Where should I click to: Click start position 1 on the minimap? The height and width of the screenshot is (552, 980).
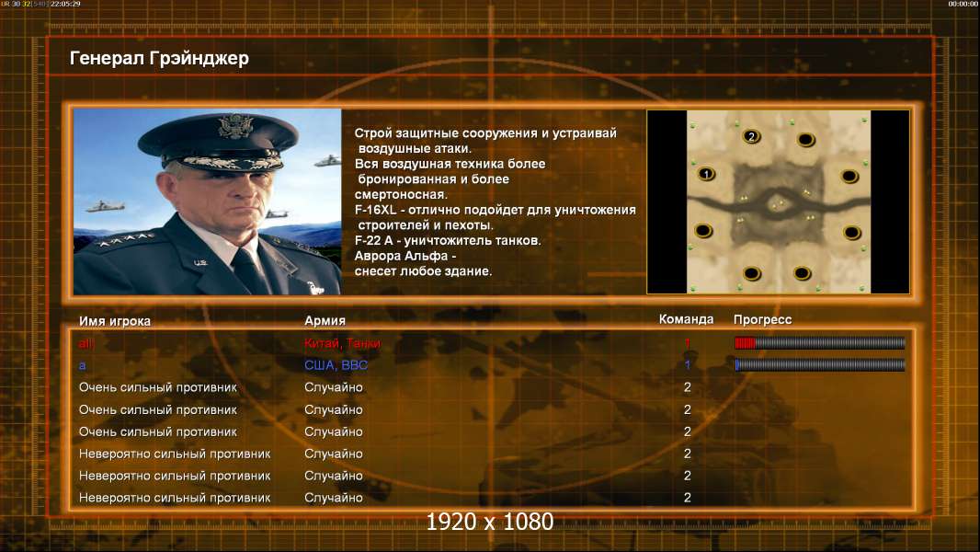point(706,174)
